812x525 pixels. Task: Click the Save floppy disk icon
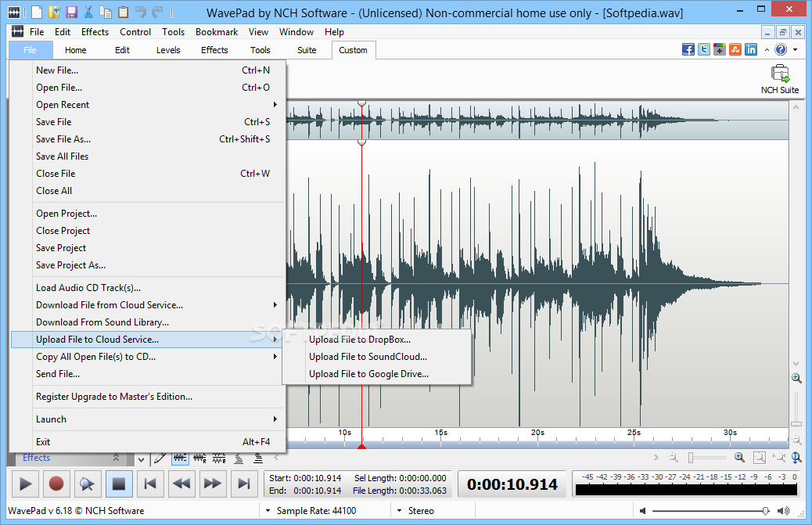coord(71,12)
